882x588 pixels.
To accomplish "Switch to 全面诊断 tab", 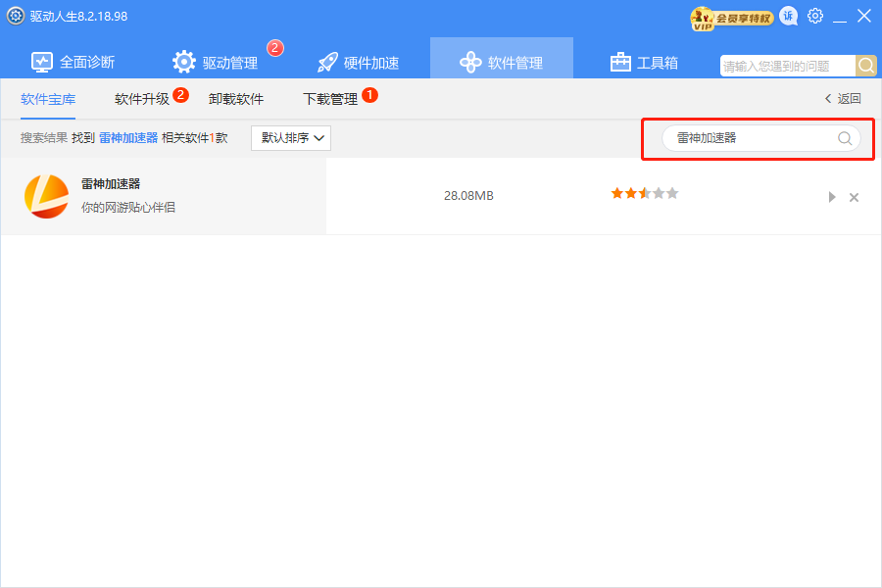I will [73, 62].
